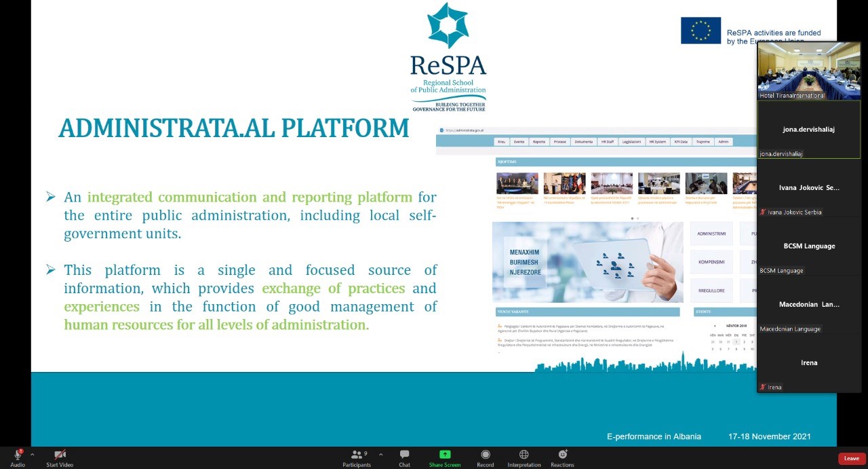Click muted mic icon beside Irena label
The image size is (868, 469).
coord(763,388)
